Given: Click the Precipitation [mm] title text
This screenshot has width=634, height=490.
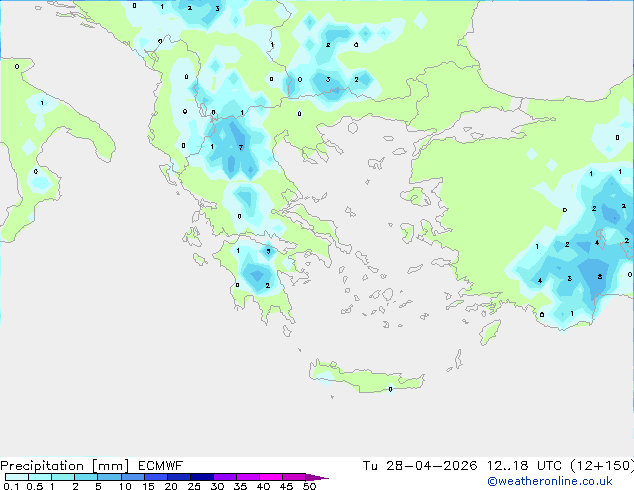Looking at the screenshot, I should tap(64, 466).
